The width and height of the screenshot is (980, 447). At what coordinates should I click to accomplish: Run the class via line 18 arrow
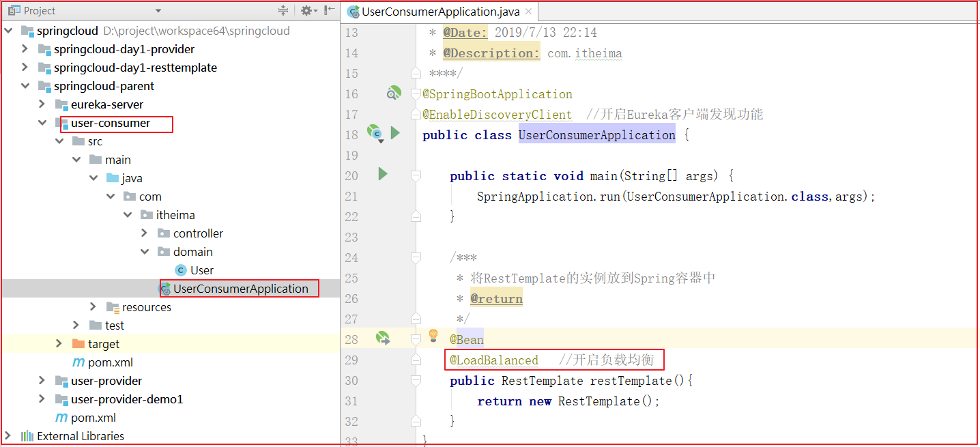click(x=395, y=132)
